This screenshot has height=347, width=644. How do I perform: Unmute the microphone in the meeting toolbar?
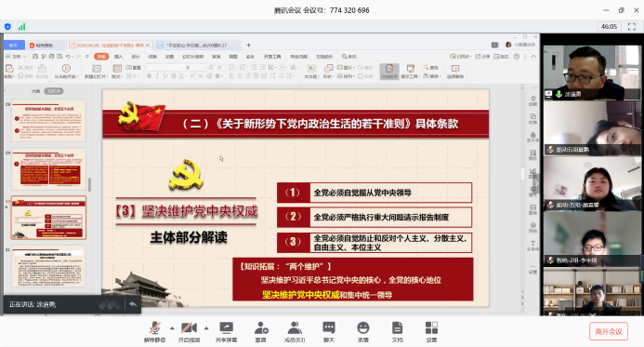[x=154, y=331]
